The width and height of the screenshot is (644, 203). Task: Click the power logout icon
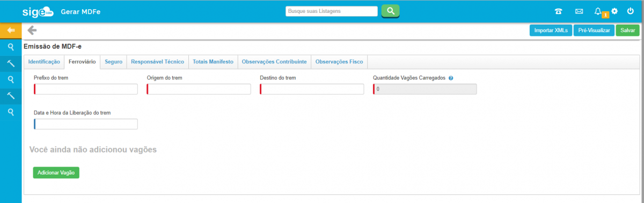pyautogui.click(x=631, y=11)
